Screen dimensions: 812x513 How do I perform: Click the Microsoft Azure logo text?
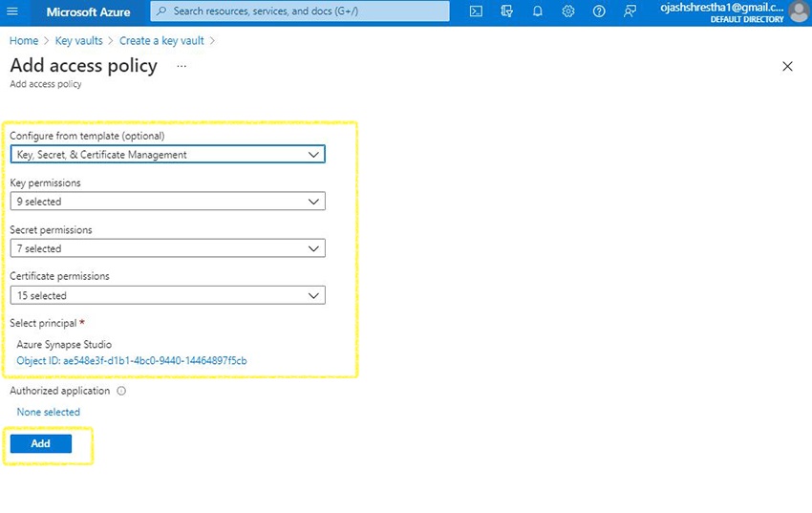(x=88, y=11)
